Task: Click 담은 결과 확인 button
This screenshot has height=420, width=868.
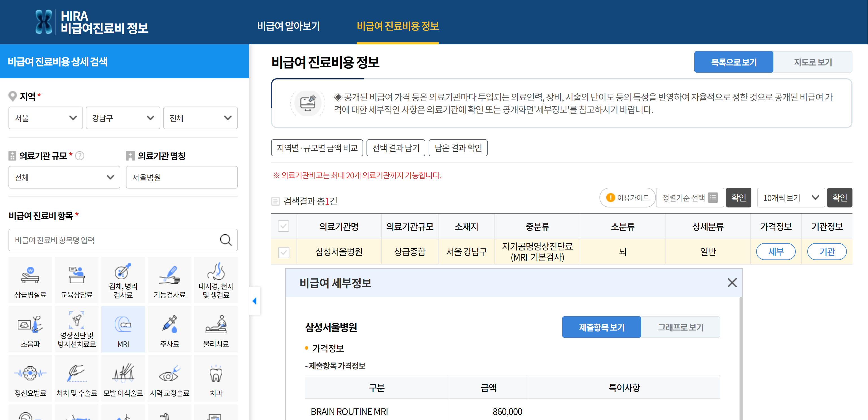Action: 458,148
